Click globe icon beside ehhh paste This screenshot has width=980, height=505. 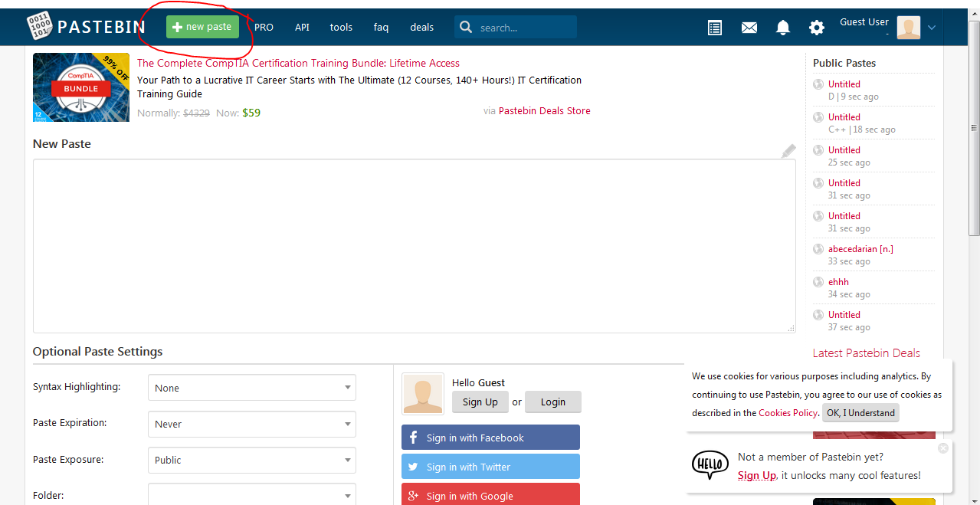(818, 282)
